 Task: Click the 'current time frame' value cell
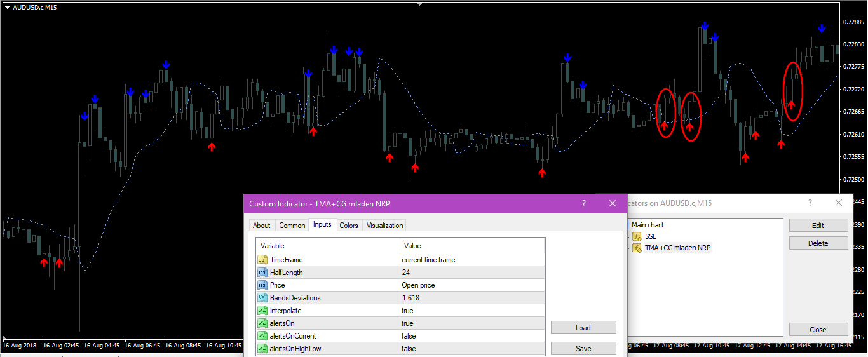472,260
